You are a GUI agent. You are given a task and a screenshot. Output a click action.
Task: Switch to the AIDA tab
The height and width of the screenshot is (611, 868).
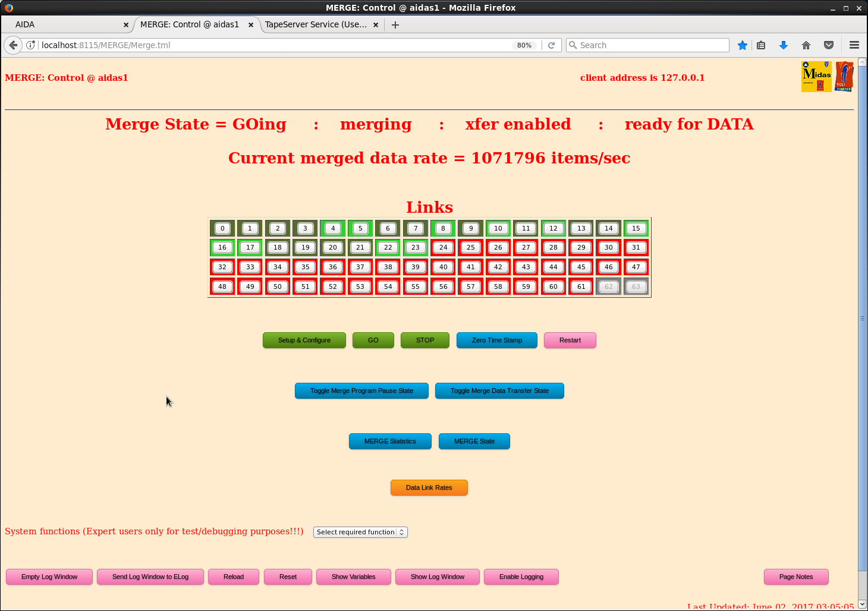65,25
